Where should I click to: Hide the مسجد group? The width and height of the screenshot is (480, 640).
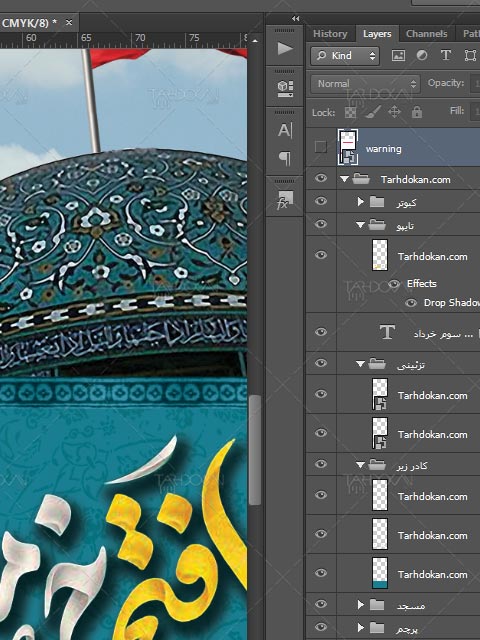[321, 604]
